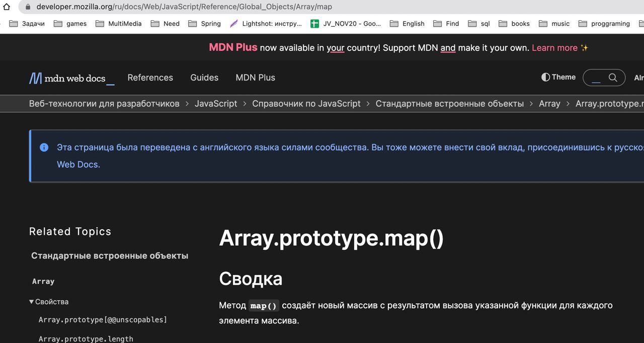The height and width of the screenshot is (343, 644).
Task: Click the Array breadcrumb link
Action: (x=549, y=104)
